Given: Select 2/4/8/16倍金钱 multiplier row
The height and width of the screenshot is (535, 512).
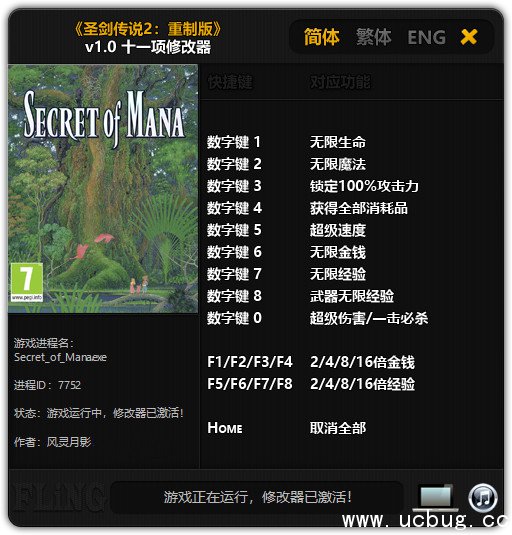Looking at the screenshot, I should click(311, 362).
